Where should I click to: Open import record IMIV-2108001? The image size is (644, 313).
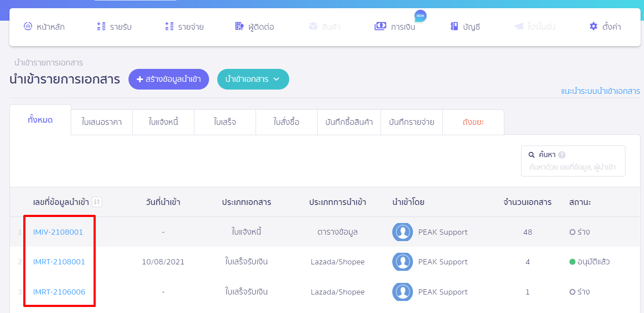tap(58, 232)
